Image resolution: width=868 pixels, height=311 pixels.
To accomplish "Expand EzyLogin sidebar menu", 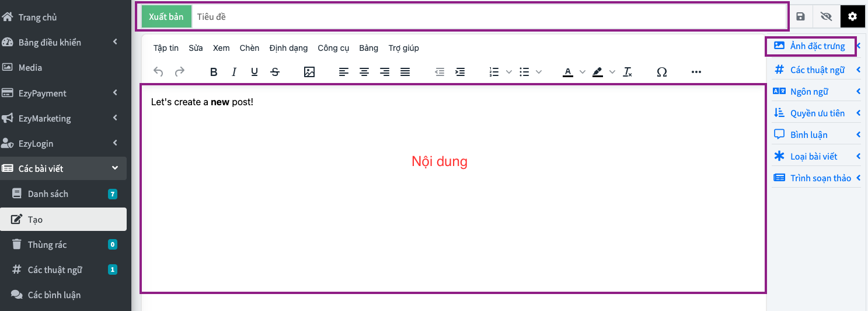I will pyautogui.click(x=63, y=143).
